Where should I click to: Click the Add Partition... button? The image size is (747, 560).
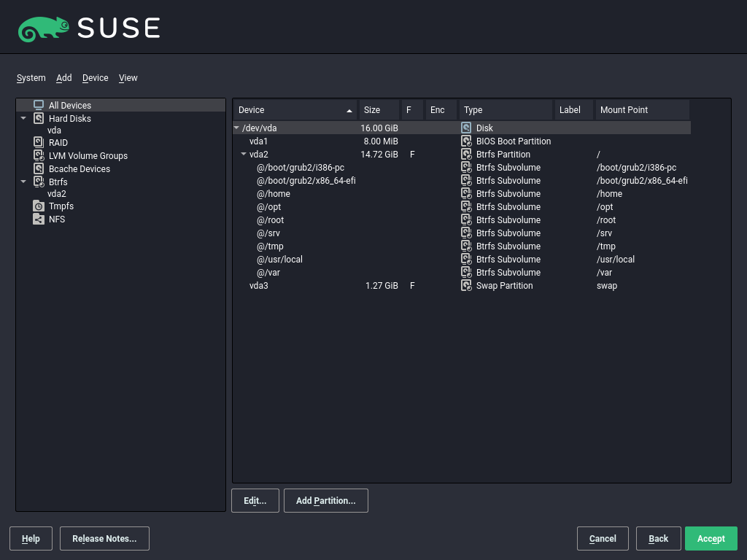click(325, 501)
